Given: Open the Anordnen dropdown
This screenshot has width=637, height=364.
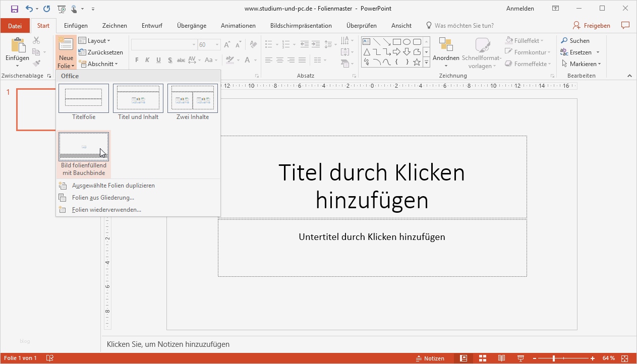Looking at the screenshot, I should pos(446,53).
